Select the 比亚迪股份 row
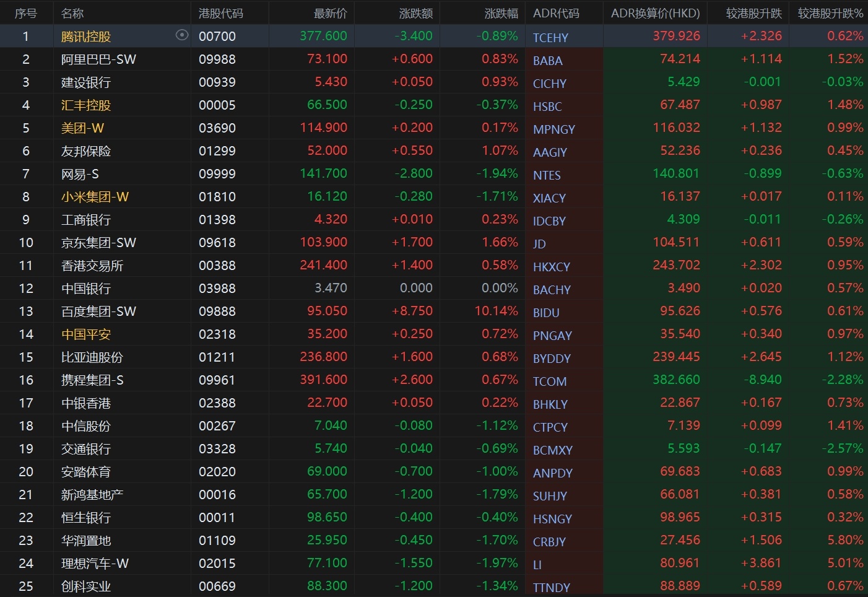Image resolution: width=868 pixels, height=597 pixels. click(92, 357)
